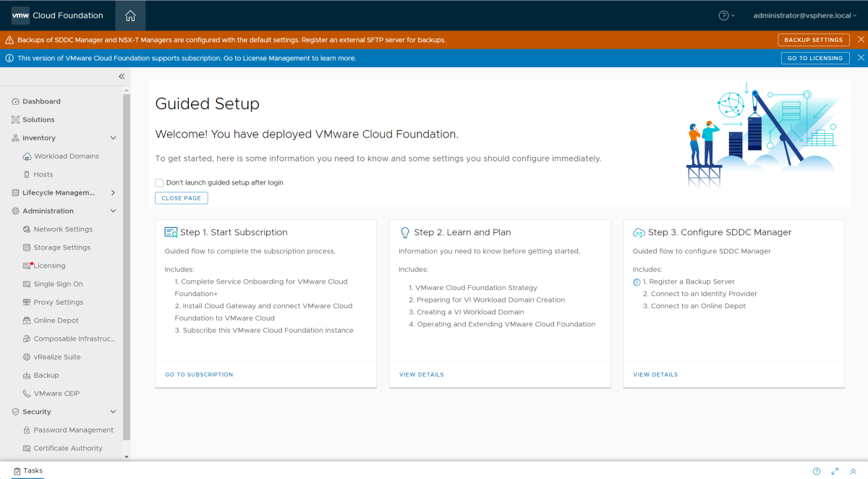868x479 pixels.
Task: Open Workload Domains in the sidebar
Action: tap(66, 156)
